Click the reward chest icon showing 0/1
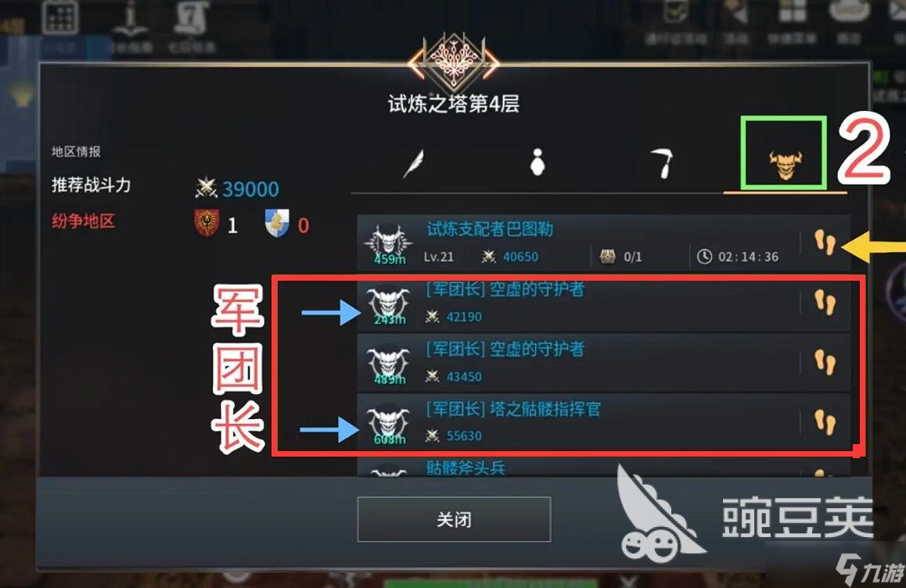Image resolution: width=906 pixels, height=588 pixels. (607, 256)
